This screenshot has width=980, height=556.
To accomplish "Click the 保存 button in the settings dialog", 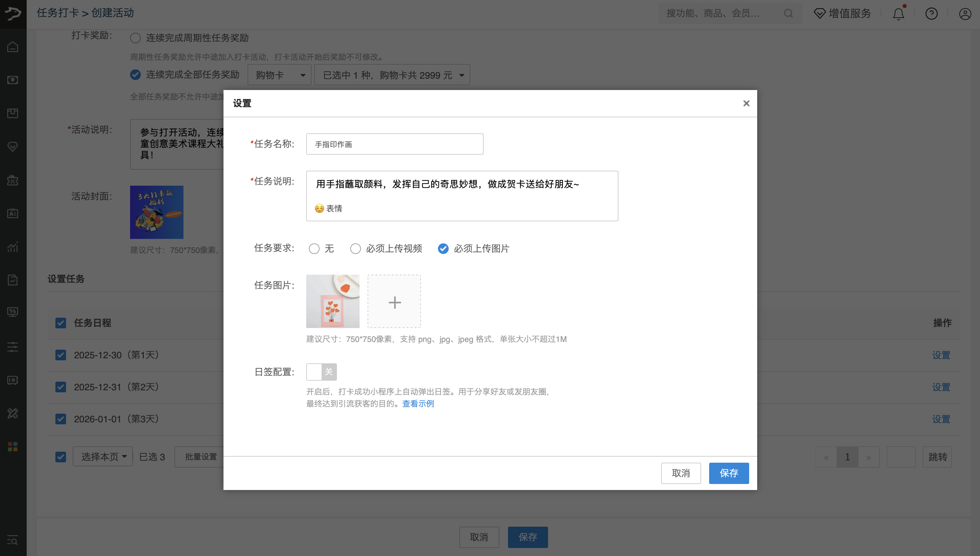I will (x=728, y=473).
